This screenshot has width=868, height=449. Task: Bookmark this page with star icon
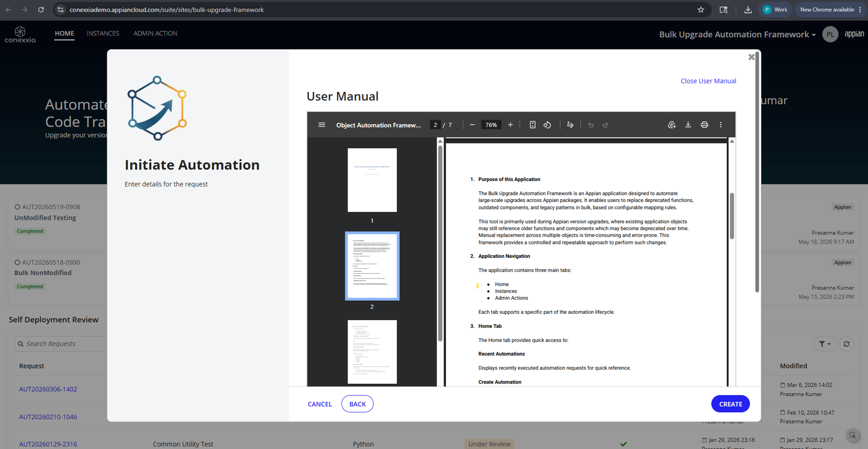pos(701,9)
